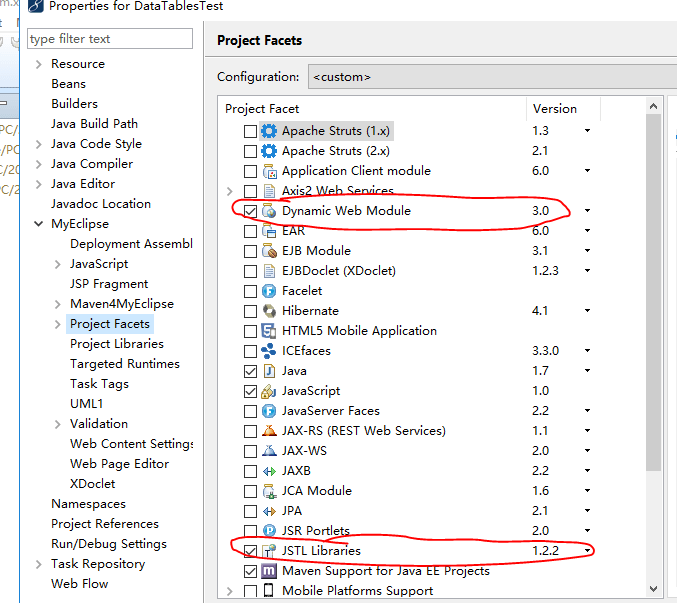677x603 pixels.
Task: Click the JAXB arrows icon
Action: [x=269, y=471]
